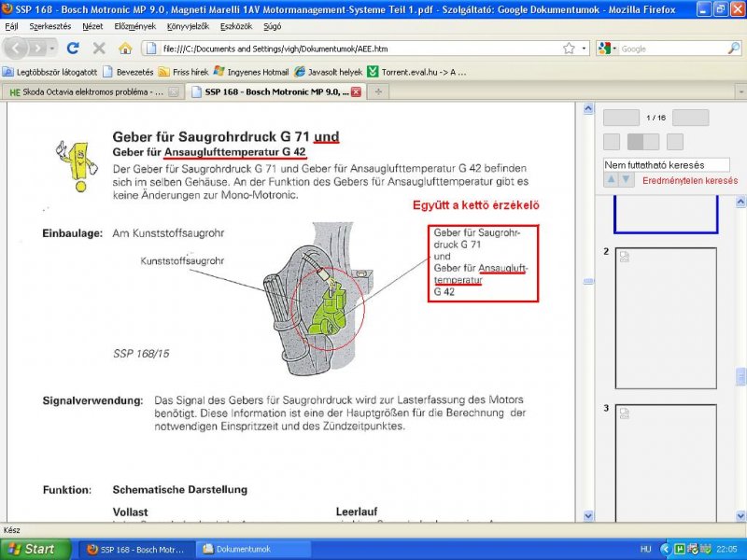Click the Nem futtatható keresés search box
747x560 pixels.
[x=666, y=165]
